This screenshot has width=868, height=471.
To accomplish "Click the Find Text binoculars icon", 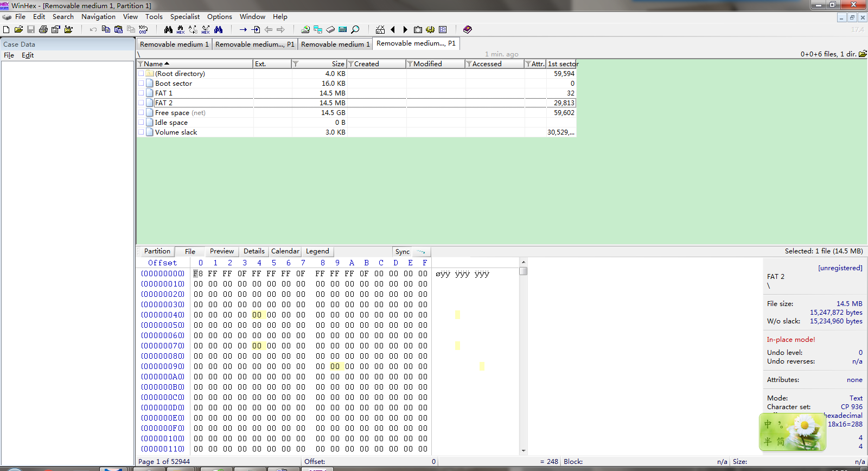I will coord(168,29).
